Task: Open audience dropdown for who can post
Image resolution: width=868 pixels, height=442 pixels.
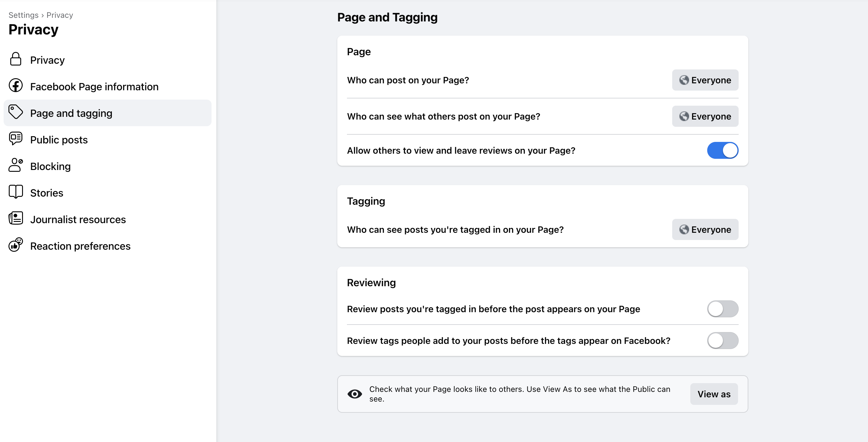Action: 705,80
